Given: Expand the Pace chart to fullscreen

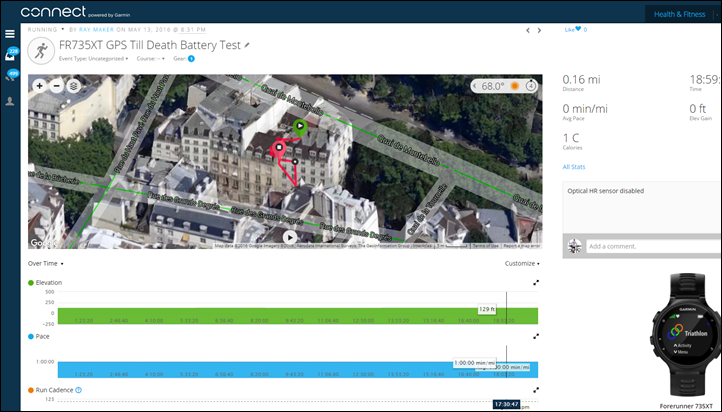Looking at the screenshot, I should (536, 337).
